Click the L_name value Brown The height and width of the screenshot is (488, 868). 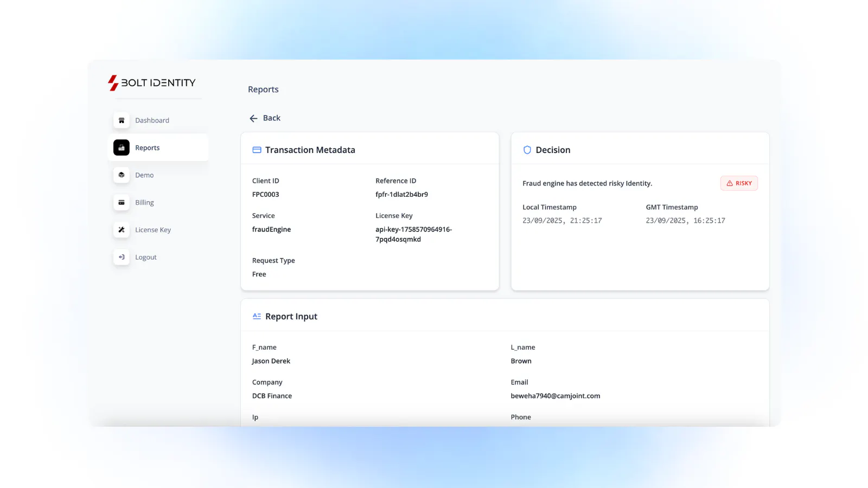click(x=521, y=361)
